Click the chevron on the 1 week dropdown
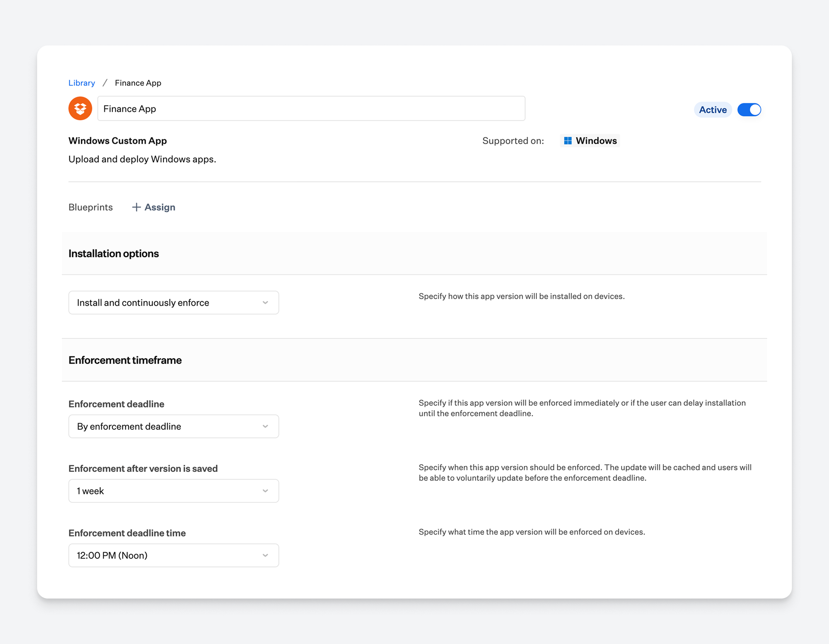This screenshot has width=829, height=644. 265,491
